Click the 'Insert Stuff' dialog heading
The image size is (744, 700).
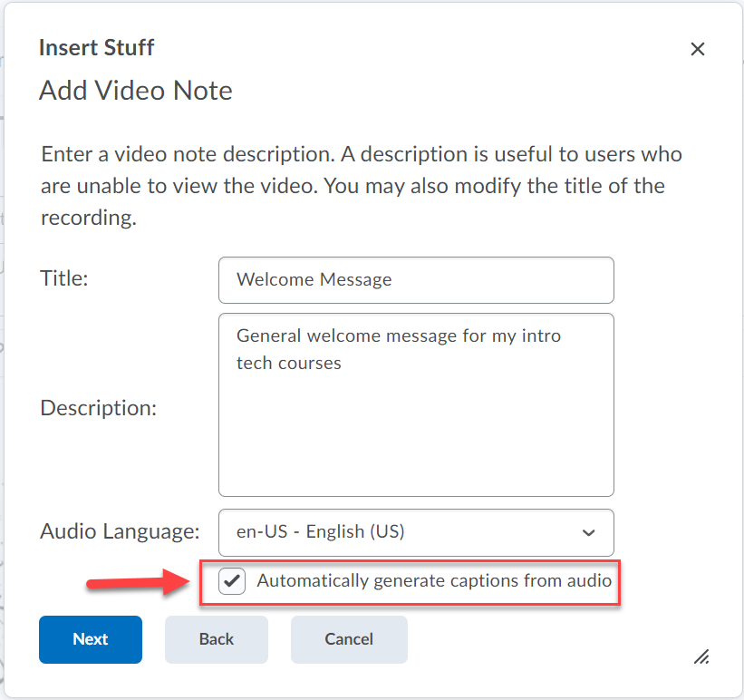[x=96, y=48]
